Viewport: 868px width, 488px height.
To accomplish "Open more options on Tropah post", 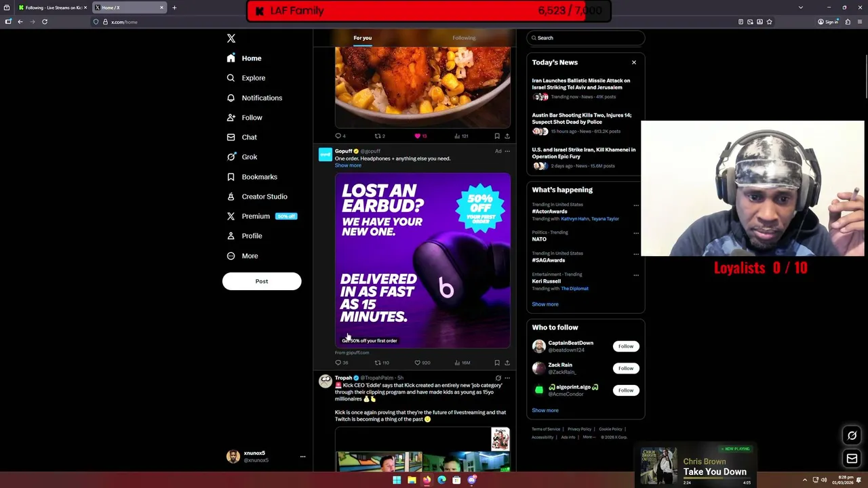I will click(x=507, y=378).
